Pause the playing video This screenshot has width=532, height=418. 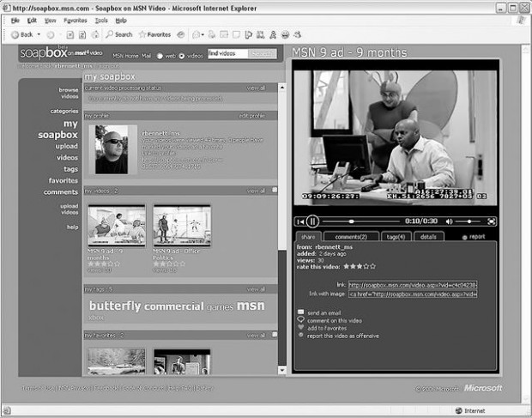coord(312,221)
